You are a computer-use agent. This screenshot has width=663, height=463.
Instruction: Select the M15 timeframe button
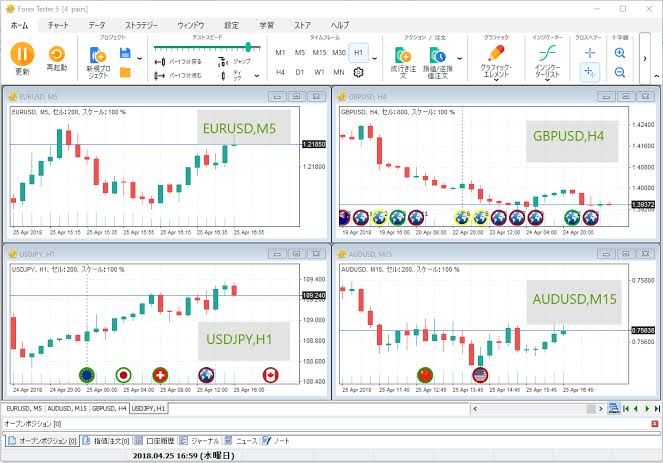[319, 52]
